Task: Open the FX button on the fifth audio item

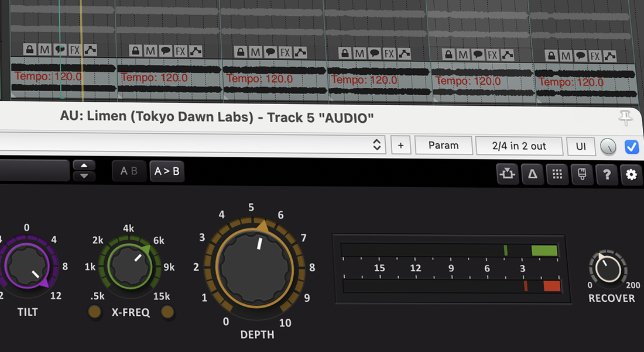Action: click(492, 54)
